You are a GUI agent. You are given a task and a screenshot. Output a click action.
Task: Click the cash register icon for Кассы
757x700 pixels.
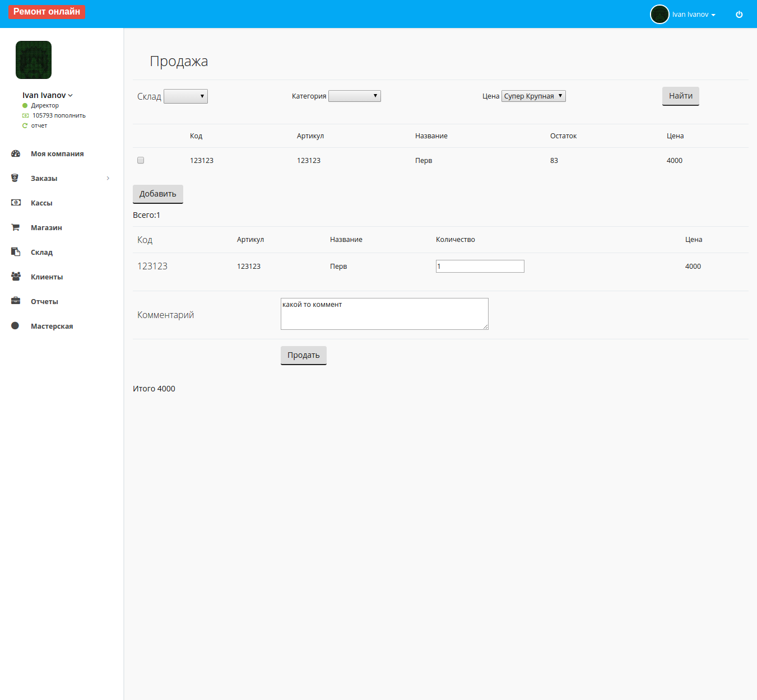coord(16,203)
